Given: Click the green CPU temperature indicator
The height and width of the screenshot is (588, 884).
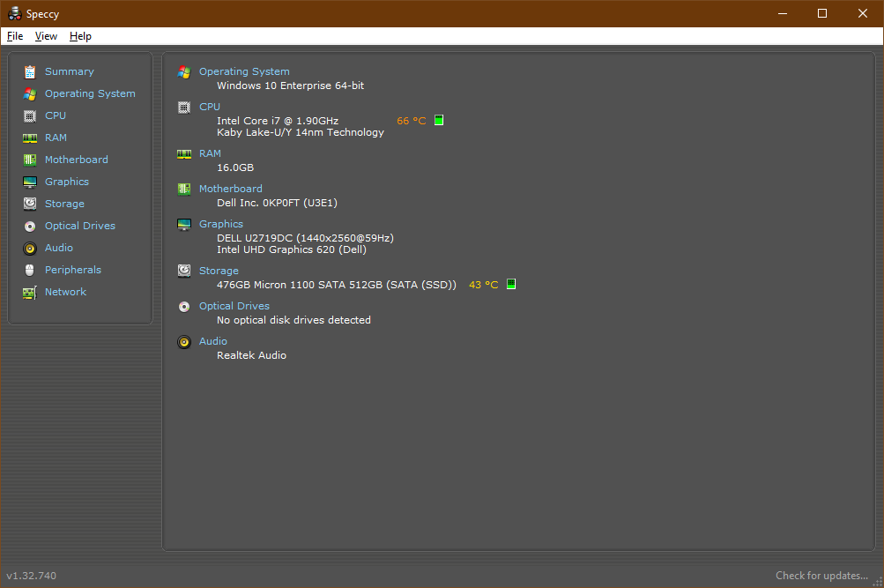Looking at the screenshot, I should click(x=439, y=121).
